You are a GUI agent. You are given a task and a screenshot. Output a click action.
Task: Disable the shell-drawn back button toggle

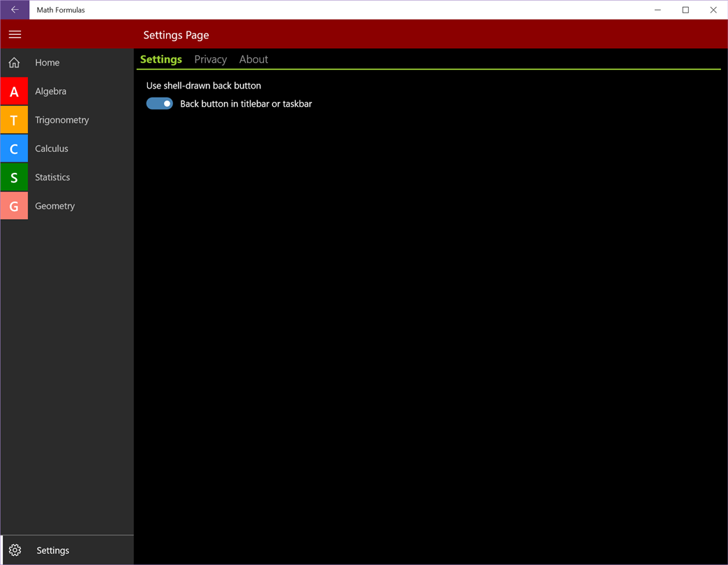pos(160,103)
